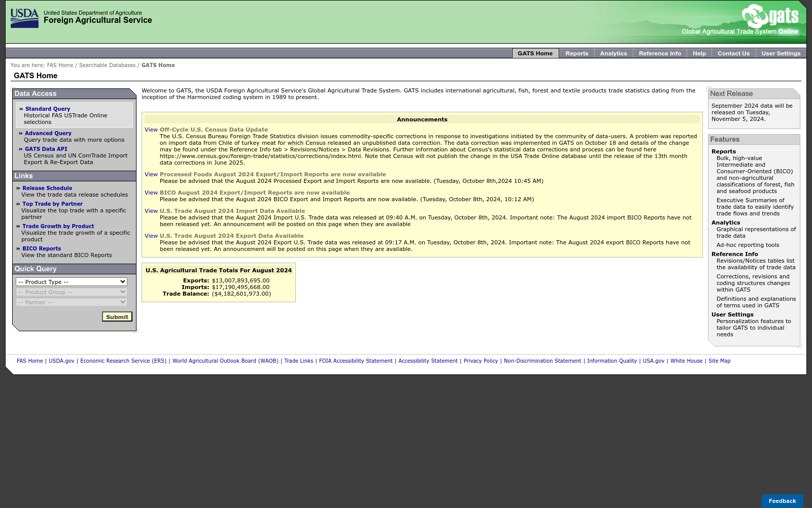The image size is (812, 508).
Task: Open the Reports menu tab
Action: pyautogui.click(x=577, y=53)
